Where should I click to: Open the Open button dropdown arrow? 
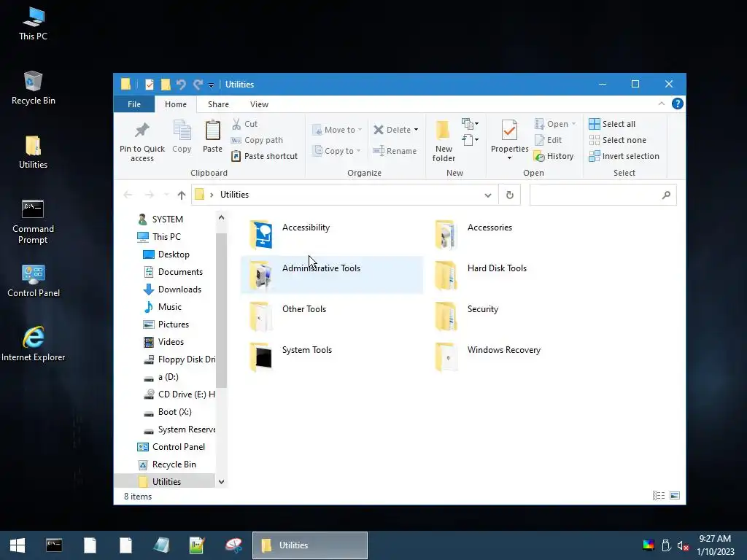pyautogui.click(x=573, y=124)
